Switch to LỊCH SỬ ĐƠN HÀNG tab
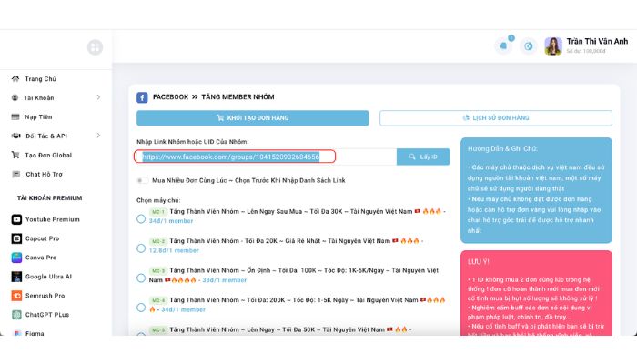Screen dimensions: 637x364 (496, 117)
